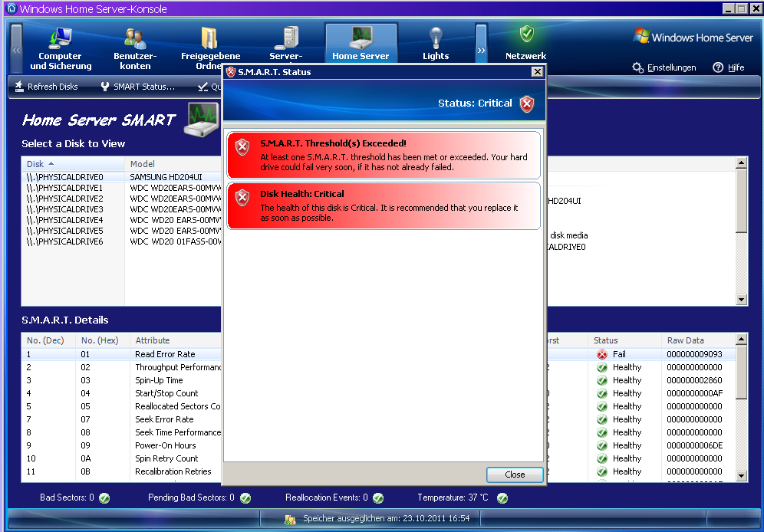The width and height of the screenshot is (764, 532).
Task: Click the console title bar home icon
Action: (x=12, y=8)
